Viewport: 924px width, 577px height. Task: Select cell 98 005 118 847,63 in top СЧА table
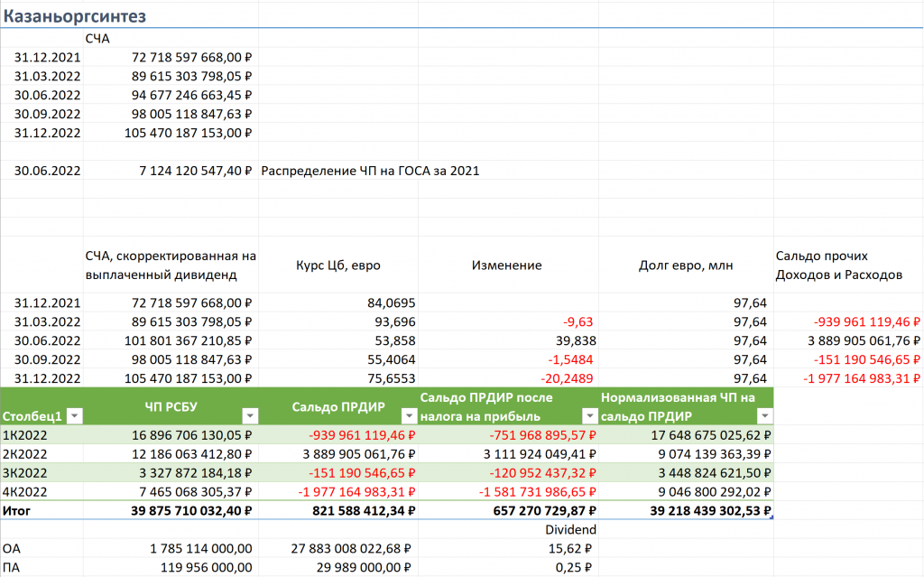[x=191, y=114]
